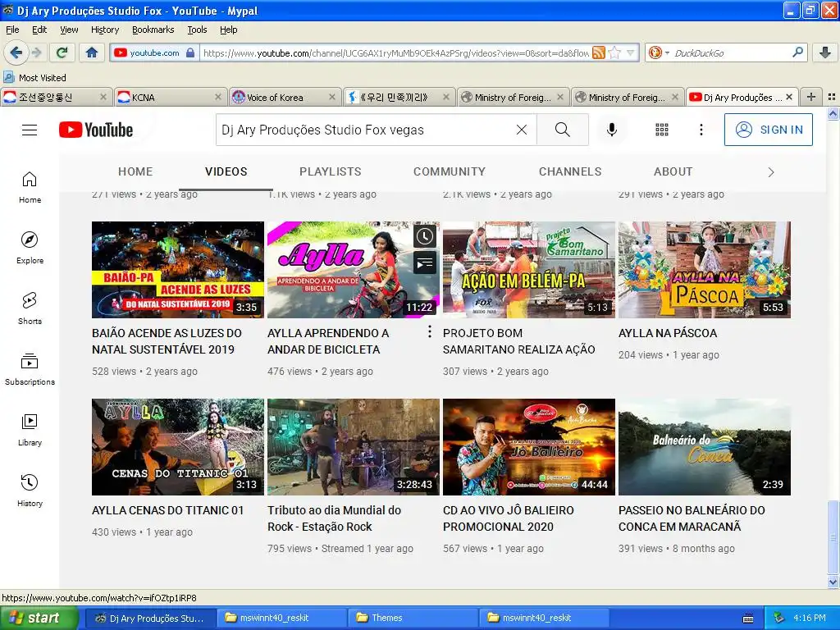840x630 pixels.
Task: Click the DuckDuckGo search magnifier
Action: coord(797,52)
